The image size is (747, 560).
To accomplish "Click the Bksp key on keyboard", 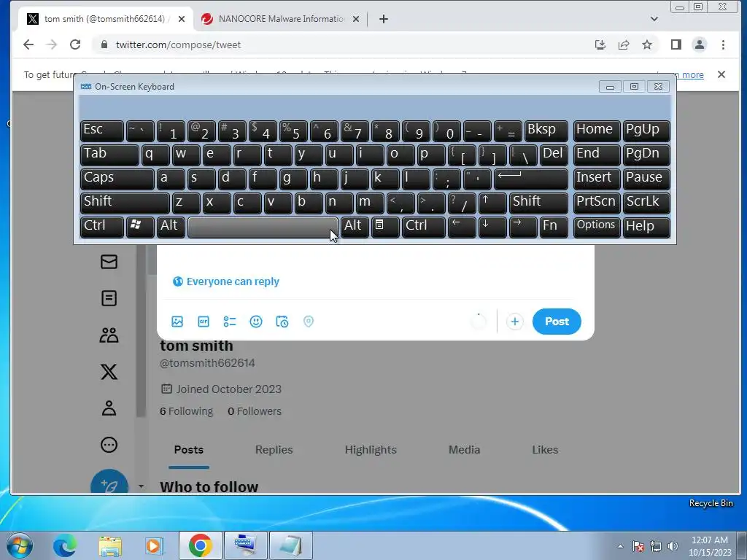I will coord(546,131).
